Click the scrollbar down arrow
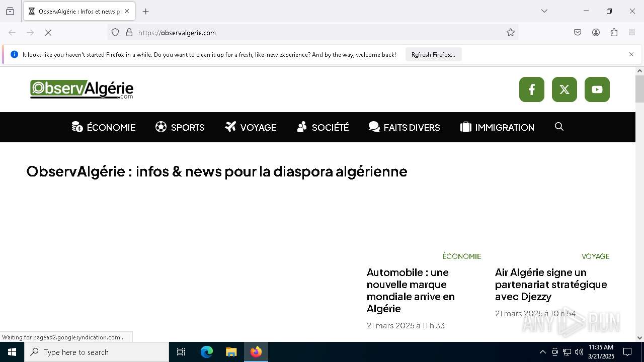This screenshot has width=644, height=362. click(x=639, y=338)
